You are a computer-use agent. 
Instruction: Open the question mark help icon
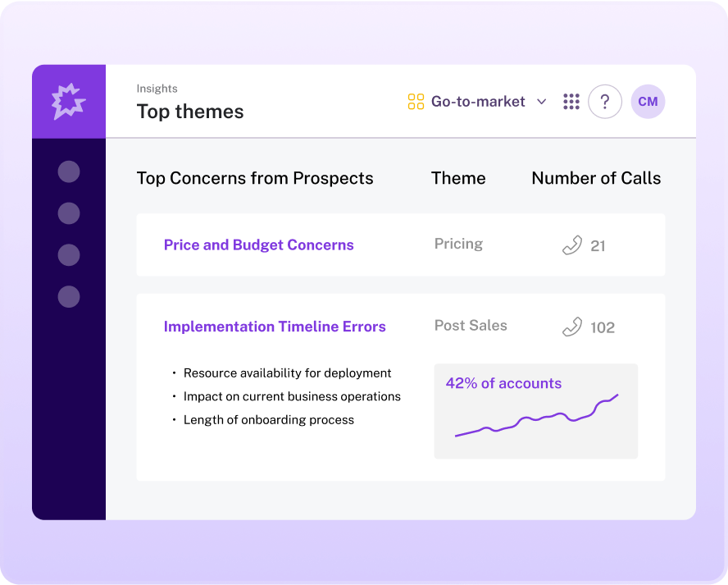point(605,101)
